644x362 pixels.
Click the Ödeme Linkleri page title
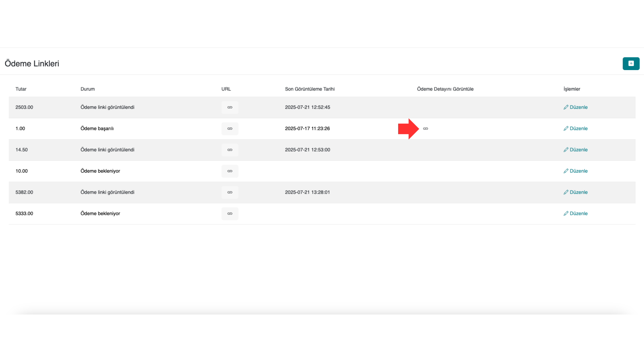[32, 64]
